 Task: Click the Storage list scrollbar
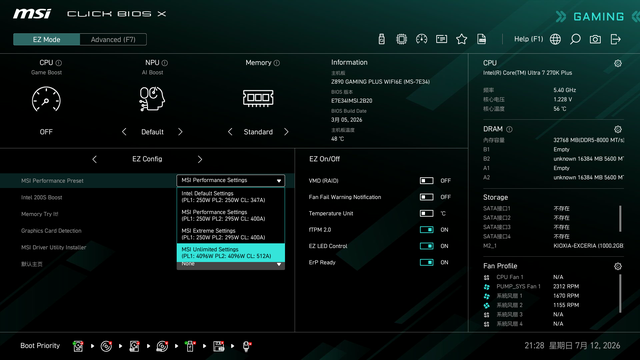tap(620, 219)
